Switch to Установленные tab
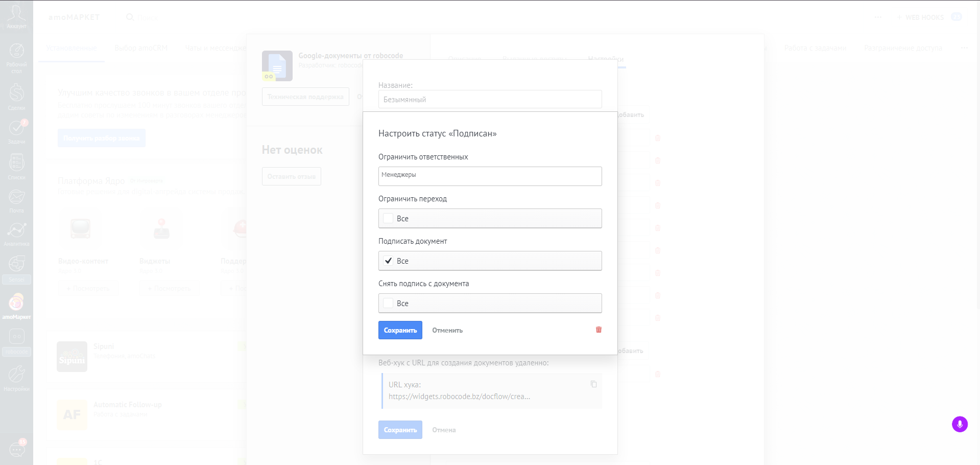The height and width of the screenshot is (465, 980). [x=71, y=48]
